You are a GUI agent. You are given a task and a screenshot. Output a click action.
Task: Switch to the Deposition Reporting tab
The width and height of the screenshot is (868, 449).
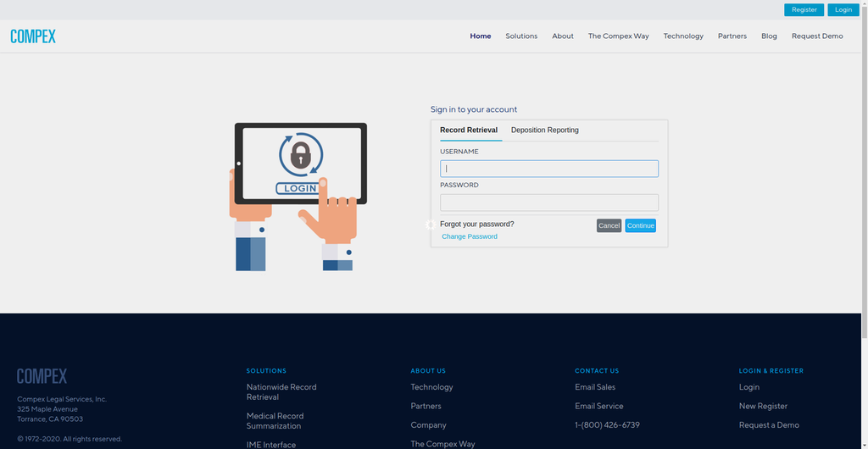click(x=545, y=130)
